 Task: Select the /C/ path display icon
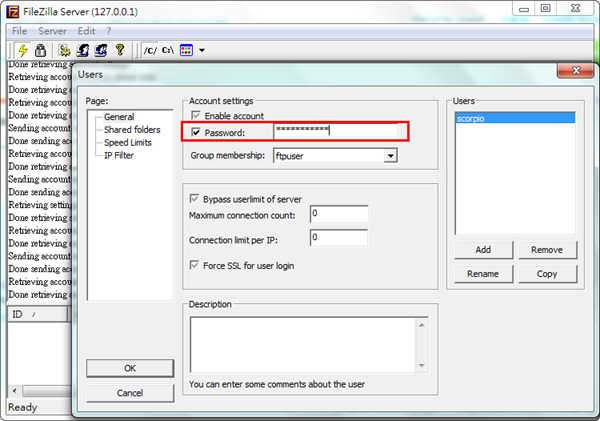point(149,49)
